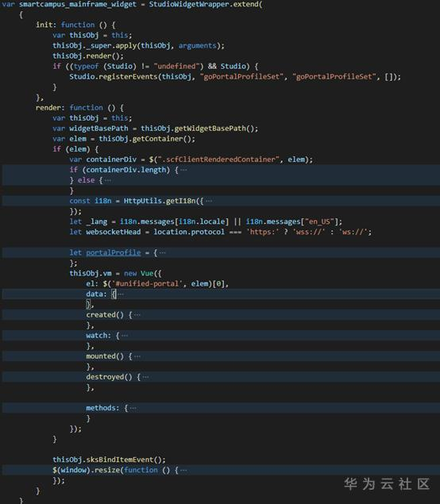Expand folded if (containerDiv.length) block ellipsis
This screenshot has width=440, height=504.
(x=183, y=170)
